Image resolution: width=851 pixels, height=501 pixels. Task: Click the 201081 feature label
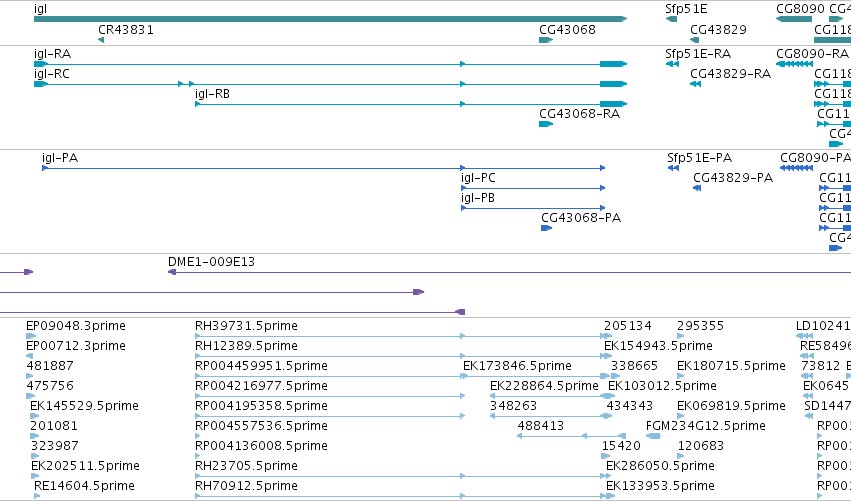[x=54, y=426]
